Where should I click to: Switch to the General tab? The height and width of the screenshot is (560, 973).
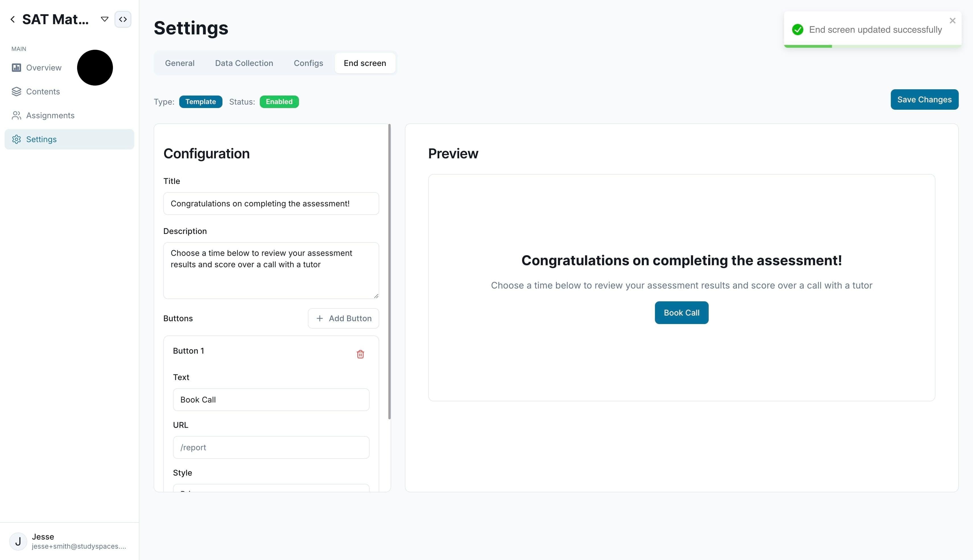pos(180,63)
